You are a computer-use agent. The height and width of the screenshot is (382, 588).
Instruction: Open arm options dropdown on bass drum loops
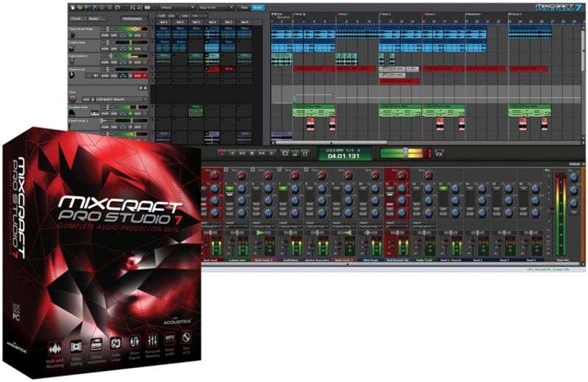(145, 35)
